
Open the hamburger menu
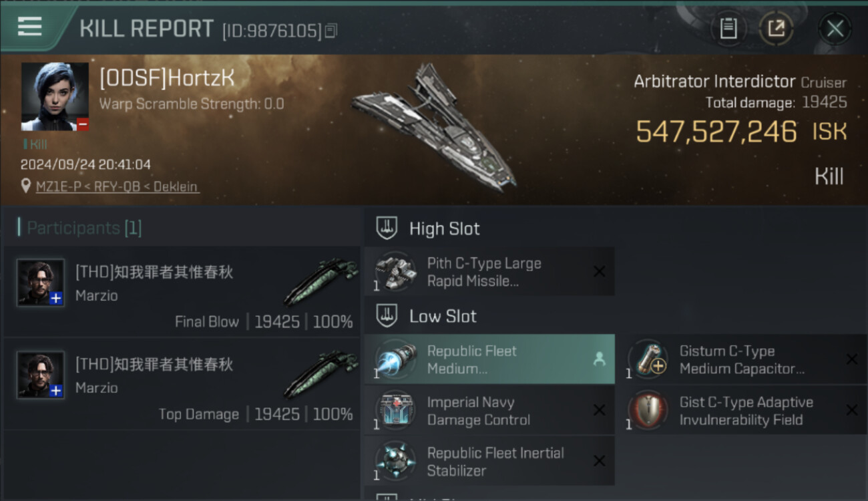30,27
